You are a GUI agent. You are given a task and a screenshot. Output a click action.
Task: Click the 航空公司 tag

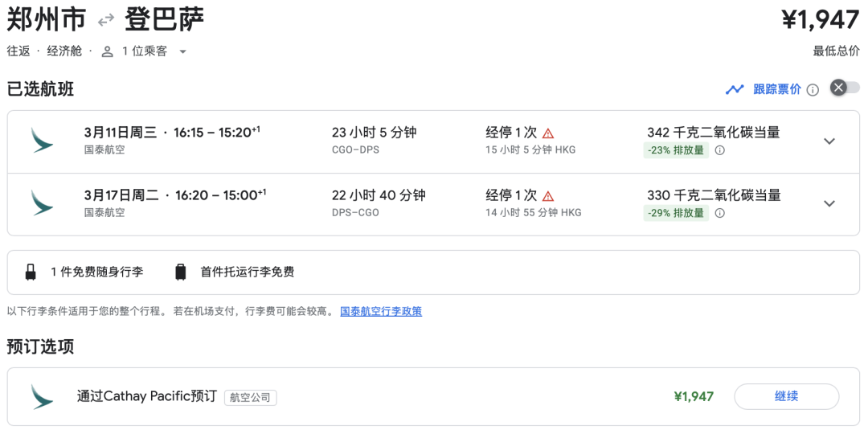[250, 397]
